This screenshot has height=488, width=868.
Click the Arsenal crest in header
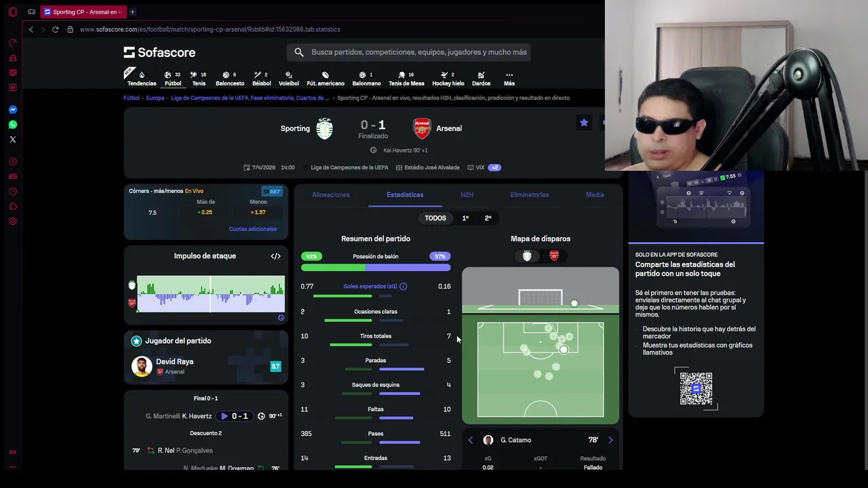tap(422, 128)
